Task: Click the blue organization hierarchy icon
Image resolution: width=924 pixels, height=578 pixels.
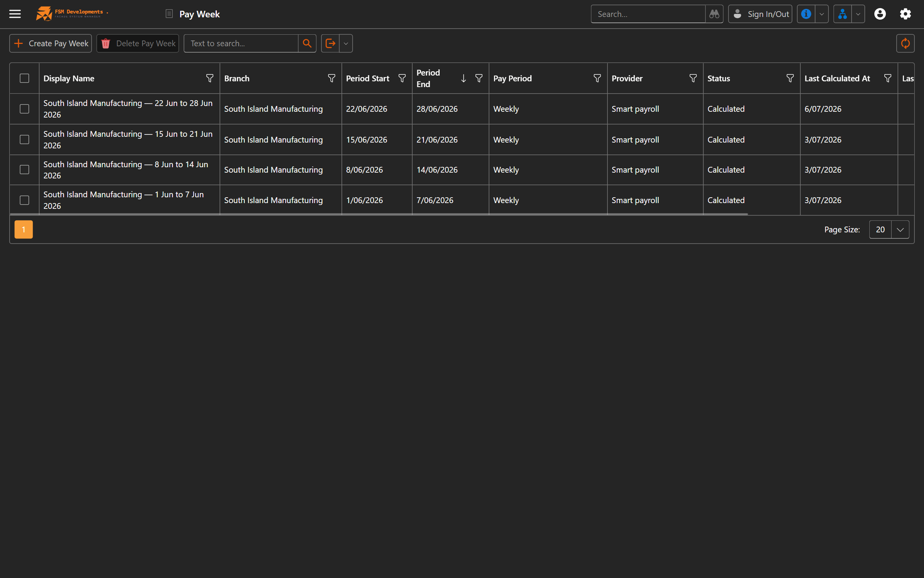Action: [x=842, y=14]
